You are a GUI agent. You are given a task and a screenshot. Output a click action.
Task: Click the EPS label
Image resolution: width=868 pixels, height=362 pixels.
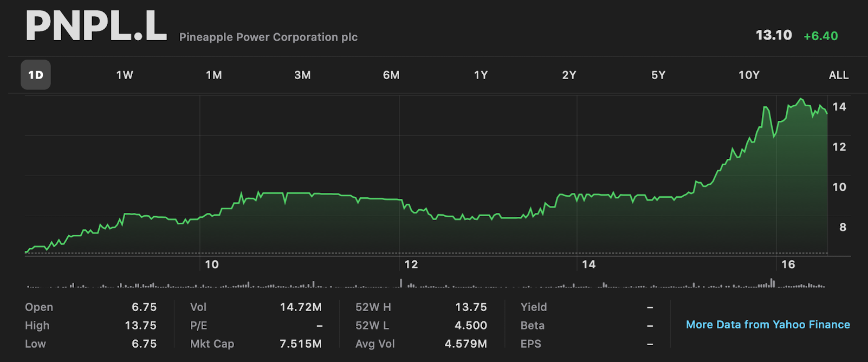tap(531, 344)
